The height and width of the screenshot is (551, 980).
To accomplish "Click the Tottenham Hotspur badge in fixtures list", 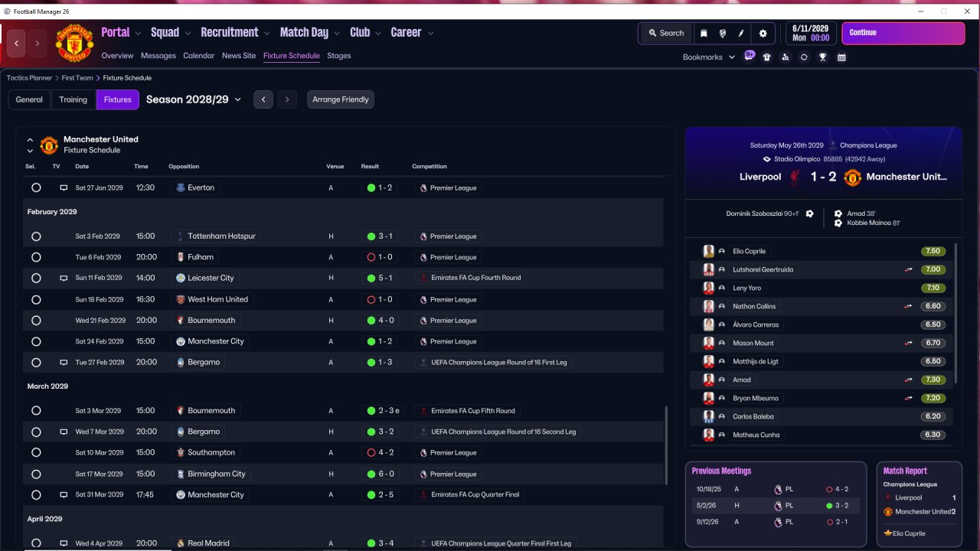I will 181,236.
